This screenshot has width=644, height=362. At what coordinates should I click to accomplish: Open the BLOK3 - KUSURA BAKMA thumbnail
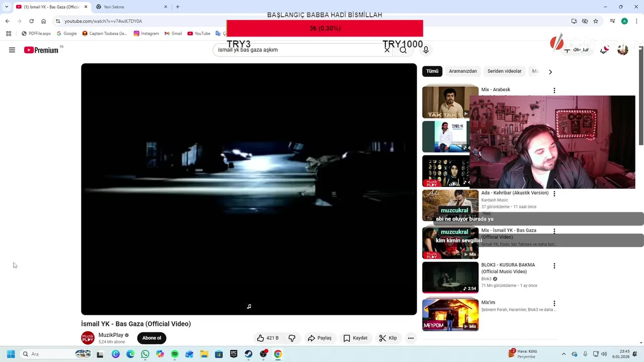click(450, 277)
